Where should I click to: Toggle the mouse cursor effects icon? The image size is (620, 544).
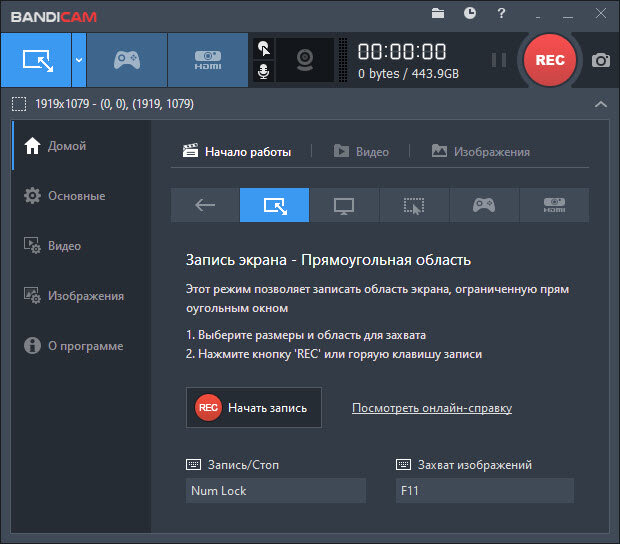tap(264, 48)
